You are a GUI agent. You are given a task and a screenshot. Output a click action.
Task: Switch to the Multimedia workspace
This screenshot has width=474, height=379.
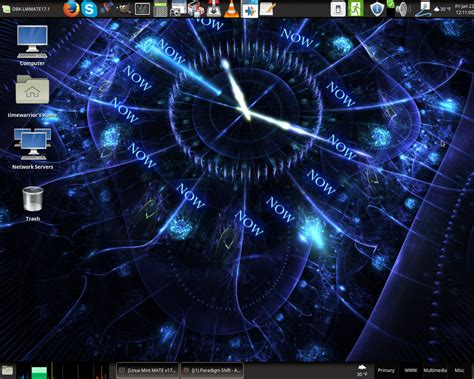[x=435, y=370]
